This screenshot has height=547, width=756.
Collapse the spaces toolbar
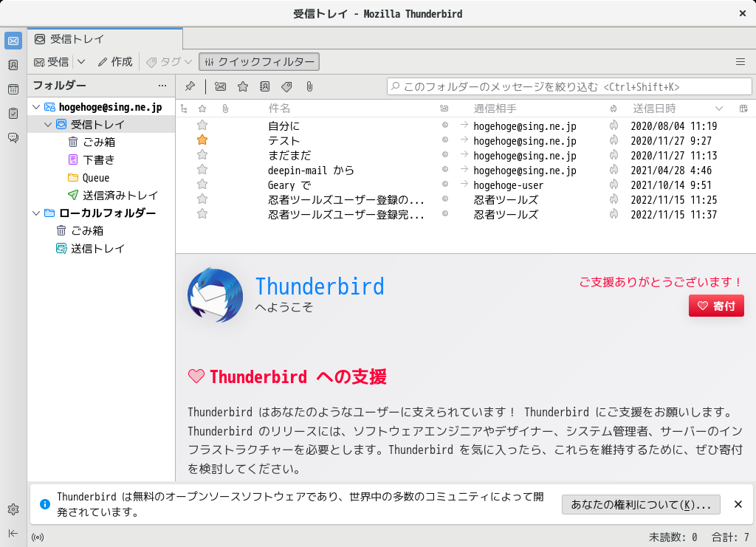pyautogui.click(x=13, y=533)
